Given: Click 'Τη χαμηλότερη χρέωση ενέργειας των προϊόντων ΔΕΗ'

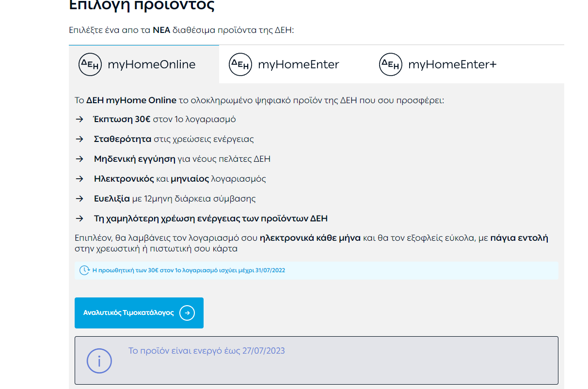Looking at the screenshot, I should pos(211,218).
